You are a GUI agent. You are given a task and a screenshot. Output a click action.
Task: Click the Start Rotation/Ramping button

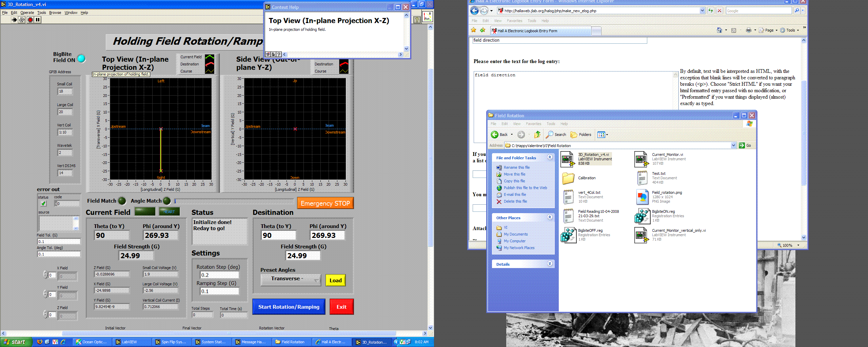(289, 307)
